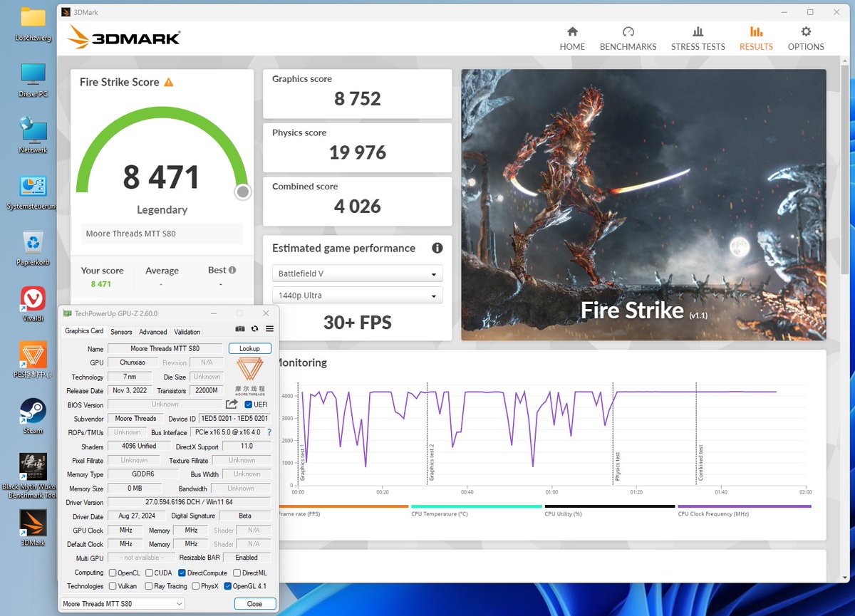Open the GPU-Z hamburger menu

(x=269, y=329)
